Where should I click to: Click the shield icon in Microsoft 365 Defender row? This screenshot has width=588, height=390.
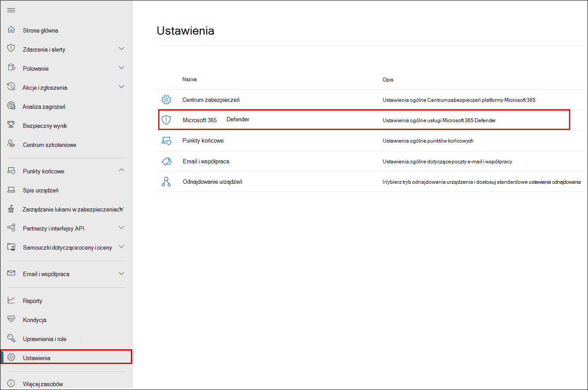click(166, 120)
